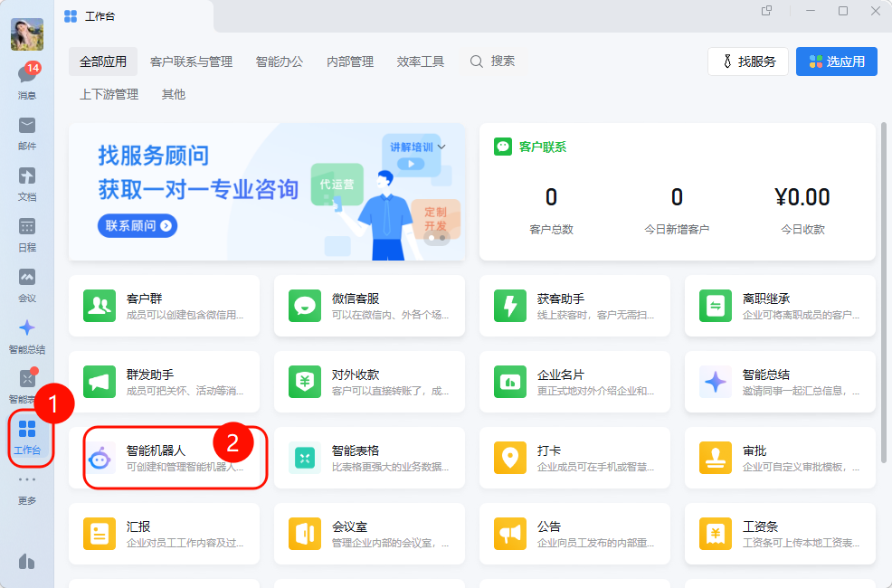Open the 对外收款 yen shield icon
This screenshot has height=588, width=892.
[x=305, y=382]
